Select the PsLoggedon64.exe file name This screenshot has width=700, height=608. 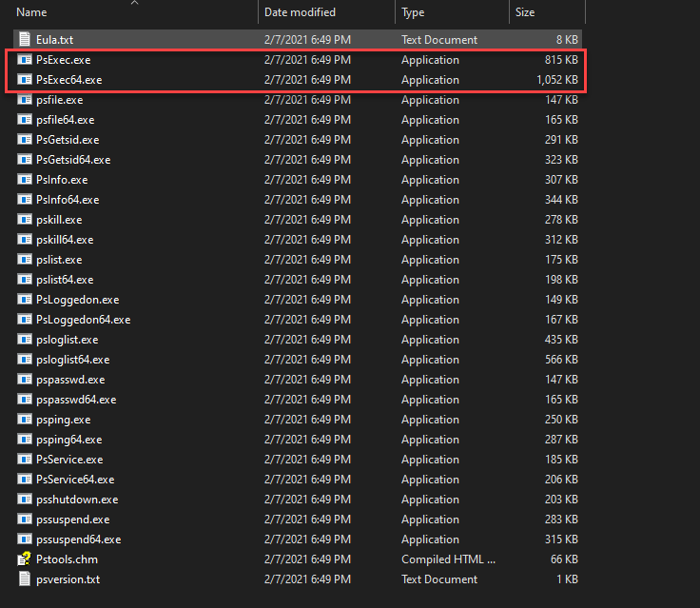tap(83, 320)
